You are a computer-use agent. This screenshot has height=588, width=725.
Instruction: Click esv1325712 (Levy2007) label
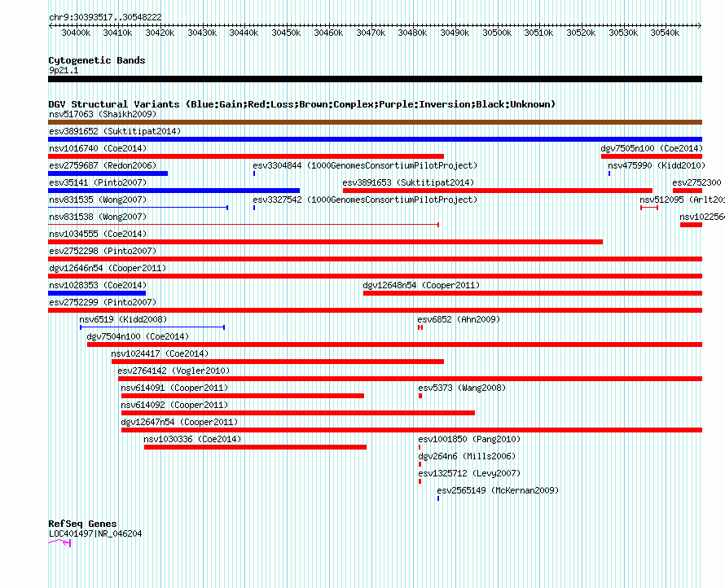click(469, 473)
